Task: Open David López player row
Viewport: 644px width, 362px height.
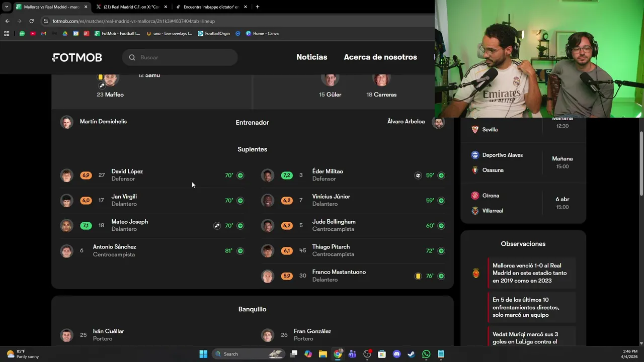Action: [x=152, y=175]
